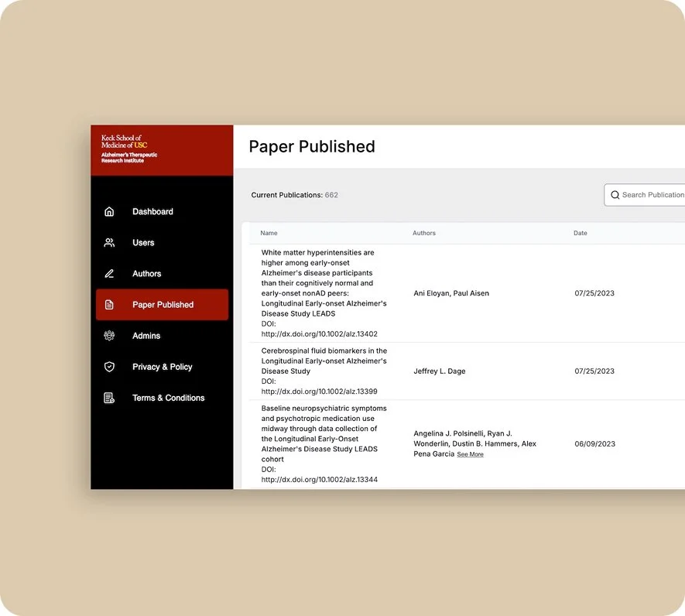This screenshot has height=616, width=685.
Task: Click authors Ani Eloyan, Paul Aisen
Action: tap(451, 293)
